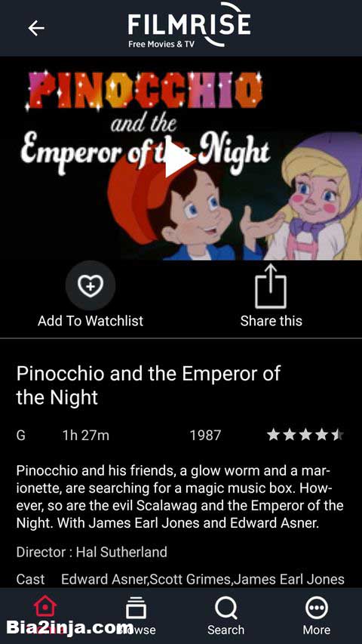This screenshot has height=644, width=362.
Task: Go back with the arrow icon
Action: click(36, 28)
